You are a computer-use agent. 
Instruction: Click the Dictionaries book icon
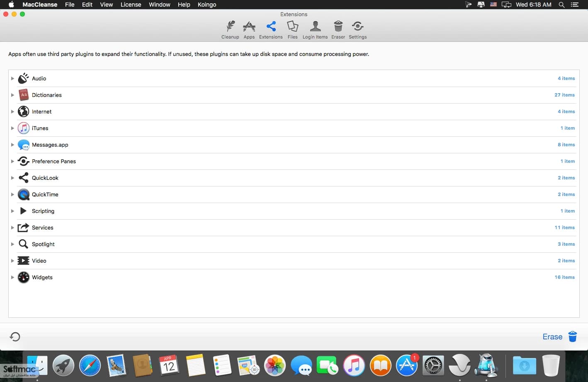click(24, 95)
